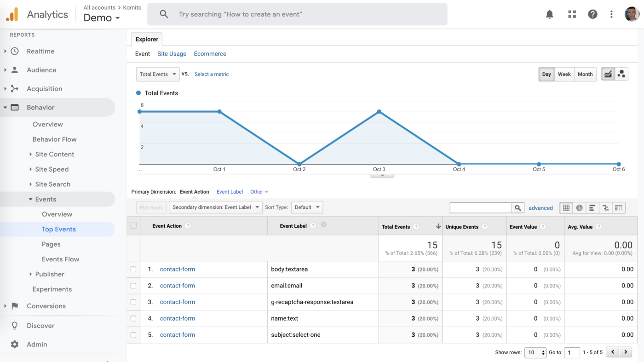Check the body:textarea row checkbox
Screen dimensions: 644x362
tap(133, 270)
